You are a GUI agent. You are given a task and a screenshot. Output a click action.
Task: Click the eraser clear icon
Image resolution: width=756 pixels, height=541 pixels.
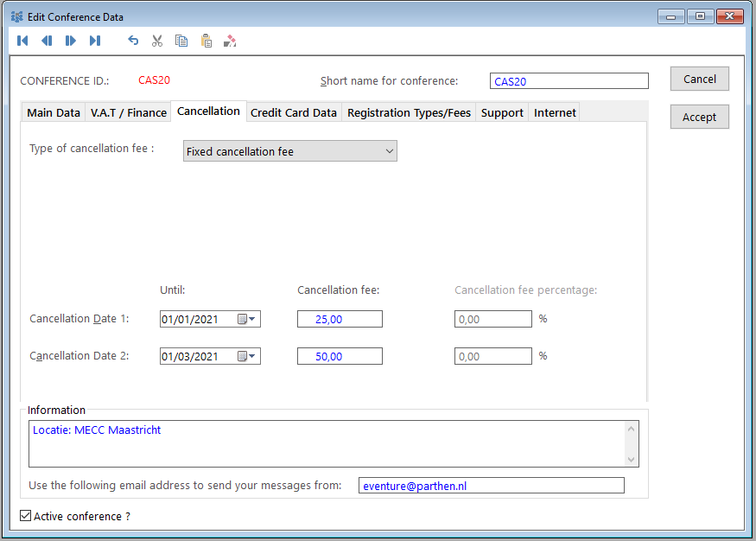coord(230,41)
